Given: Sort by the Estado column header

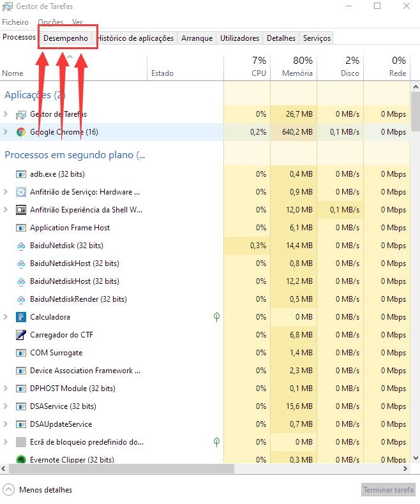Looking at the screenshot, I should (185, 68).
